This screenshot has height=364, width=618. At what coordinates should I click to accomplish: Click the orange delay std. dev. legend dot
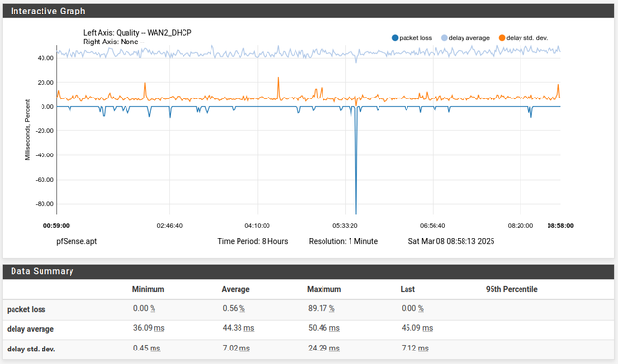point(502,38)
